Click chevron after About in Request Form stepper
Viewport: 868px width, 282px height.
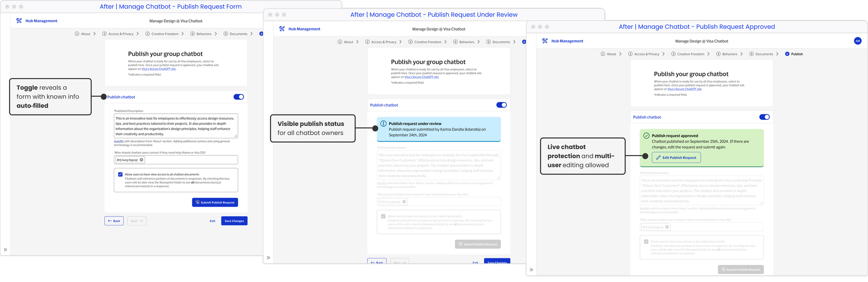click(x=94, y=34)
